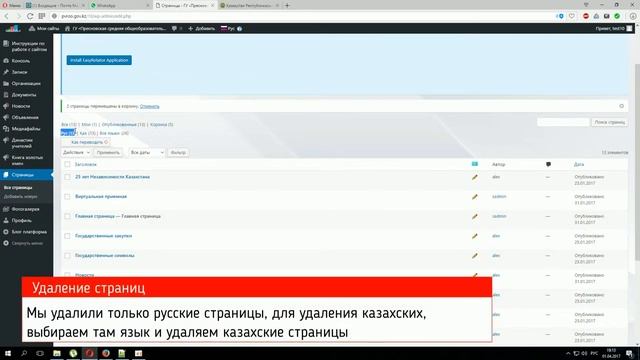Image resolution: width=640 pixels, height=360 pixels.
Task: Open the Все даты dropdown
Action: [146, 152]
